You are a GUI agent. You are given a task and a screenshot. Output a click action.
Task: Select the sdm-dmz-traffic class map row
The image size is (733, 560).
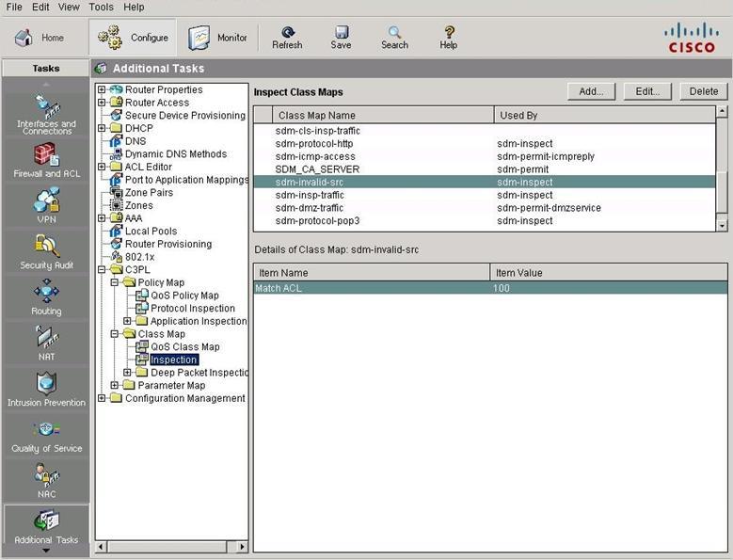click(485, 208)
